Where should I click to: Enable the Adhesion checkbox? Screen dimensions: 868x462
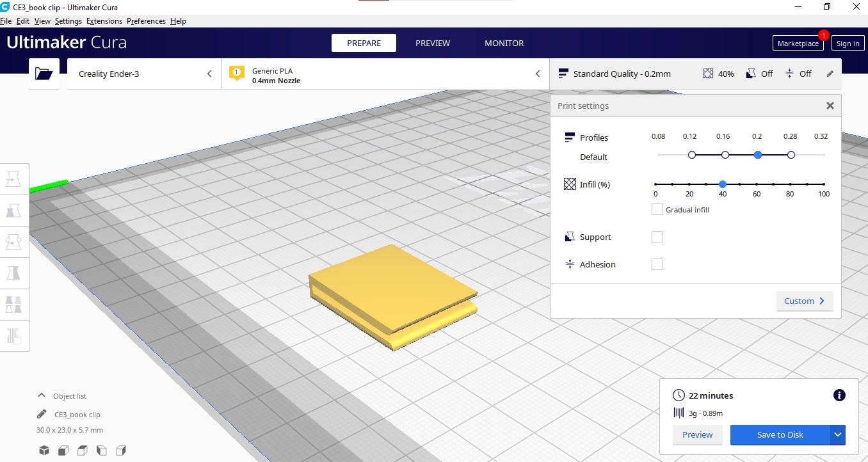657,264
